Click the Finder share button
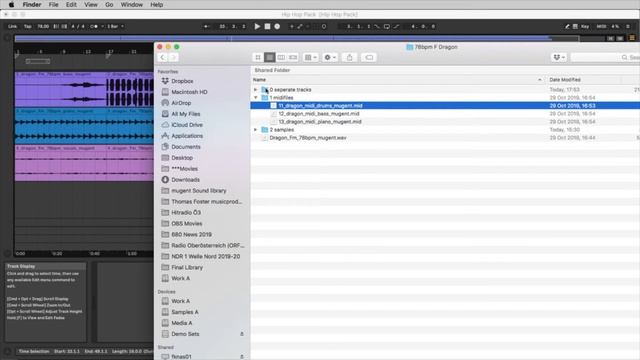This screenshot has width=640, height=360. (x=349, y=58)
